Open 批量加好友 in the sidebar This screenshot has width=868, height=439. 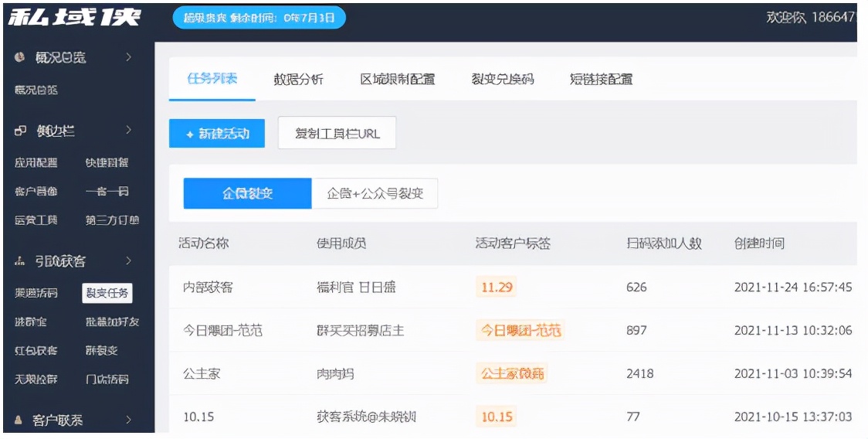coord(112,322)
